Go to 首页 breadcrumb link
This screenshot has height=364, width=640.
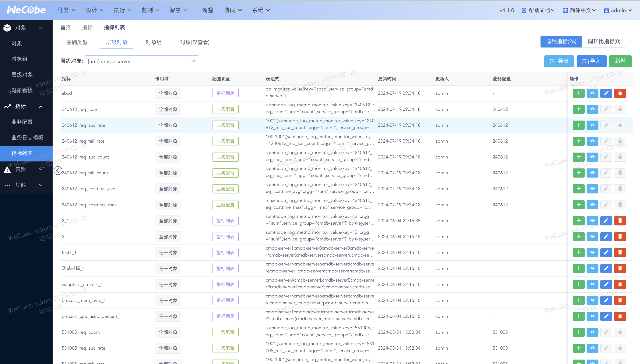66,27
